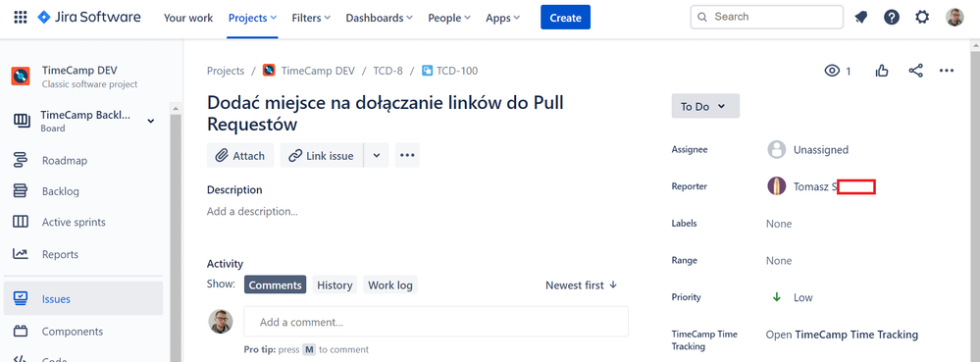
Task: Open the help question mark icon
Action: (892, 18)
